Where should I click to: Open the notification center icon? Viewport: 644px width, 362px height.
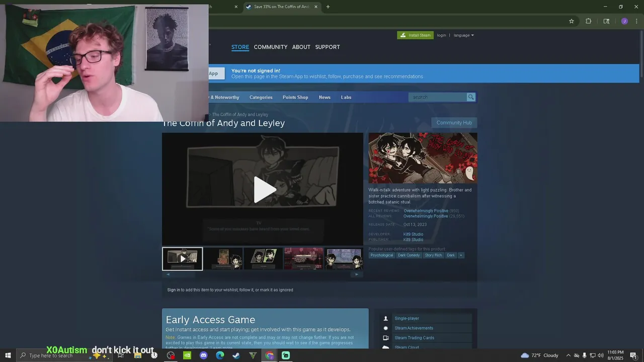tap(633, 355)
